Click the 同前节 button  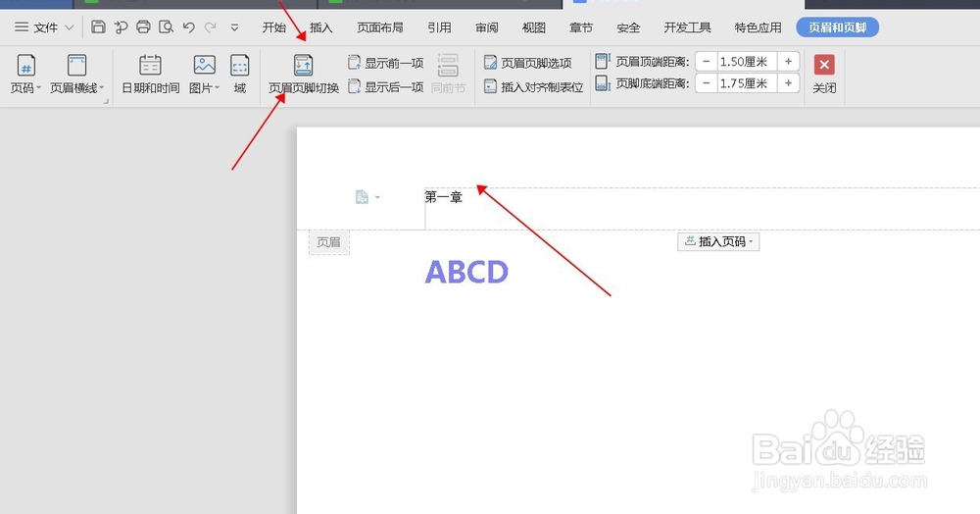(448, 74)
